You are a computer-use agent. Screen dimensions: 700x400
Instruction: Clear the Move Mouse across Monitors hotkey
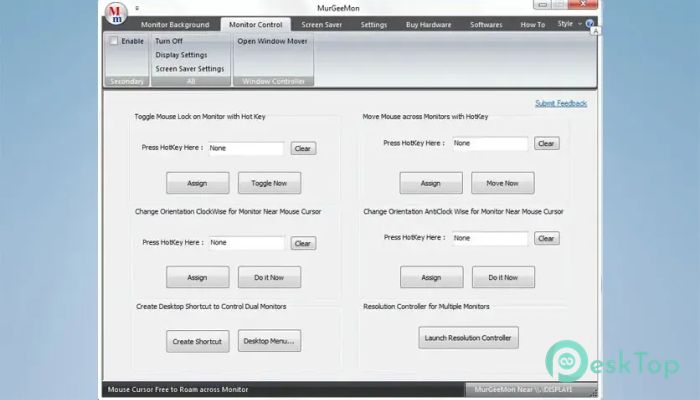point(546,143)
